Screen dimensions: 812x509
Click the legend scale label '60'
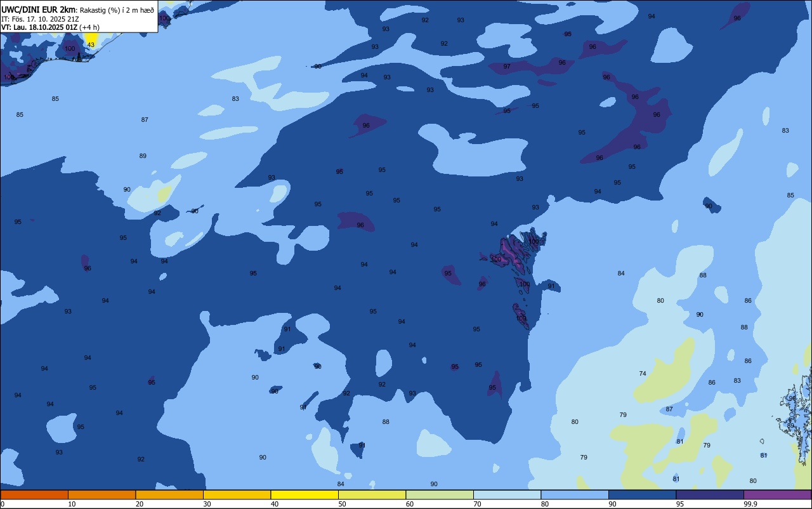click(409, 504)
